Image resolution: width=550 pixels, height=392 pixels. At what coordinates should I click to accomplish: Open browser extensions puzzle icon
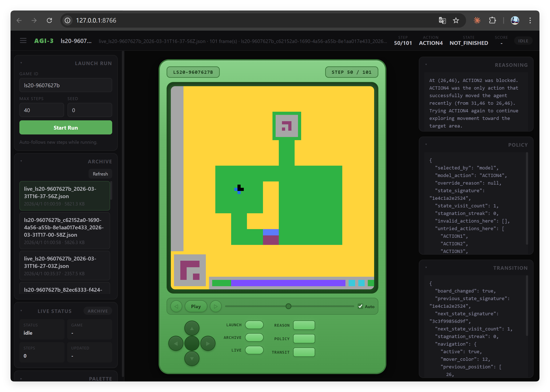coord(492,20)
